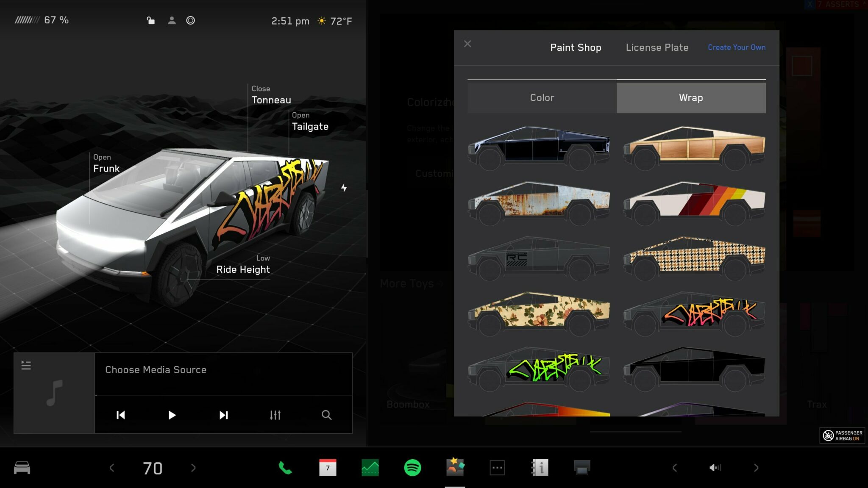This screenshot has height=488, width=868.
Task: Click the driver profile icon in the status bar
Action: pyautogui.click(x=172, y=20)
